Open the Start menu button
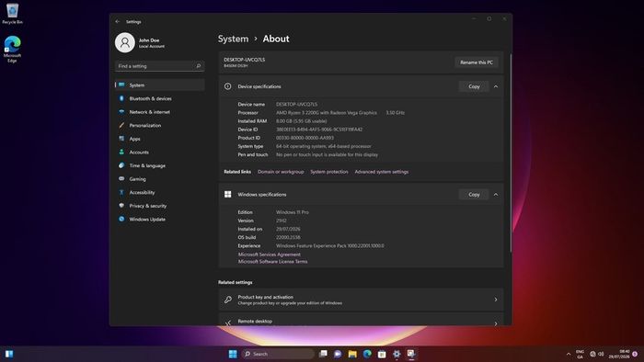This screenshot has width=644, height=362. pyautogui.click(x=233, y=354)
